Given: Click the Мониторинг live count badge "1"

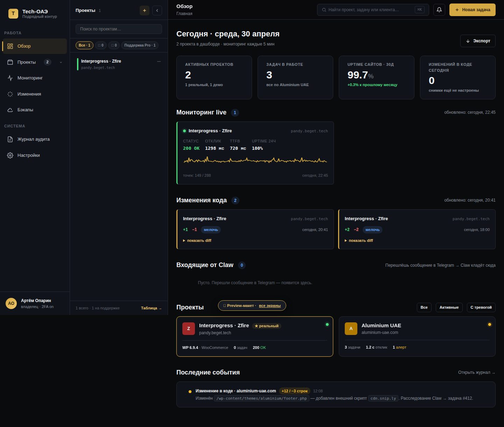Looking at the screenshot, I should point(235,113).
